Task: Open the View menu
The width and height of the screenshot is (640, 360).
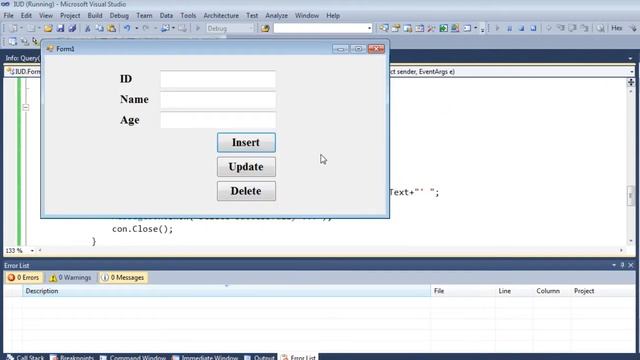Action: click(46, 16)
